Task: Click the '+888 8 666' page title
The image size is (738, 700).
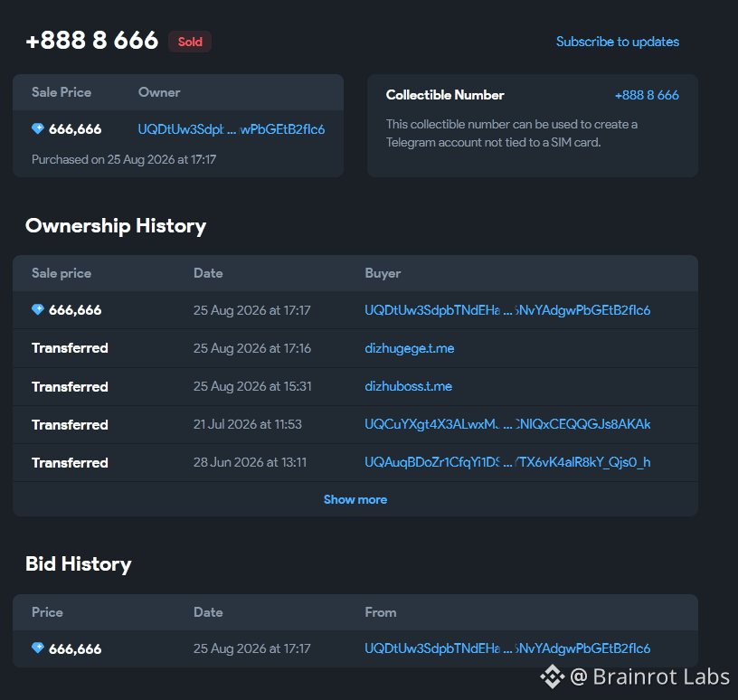Action: tap(91, 40)
